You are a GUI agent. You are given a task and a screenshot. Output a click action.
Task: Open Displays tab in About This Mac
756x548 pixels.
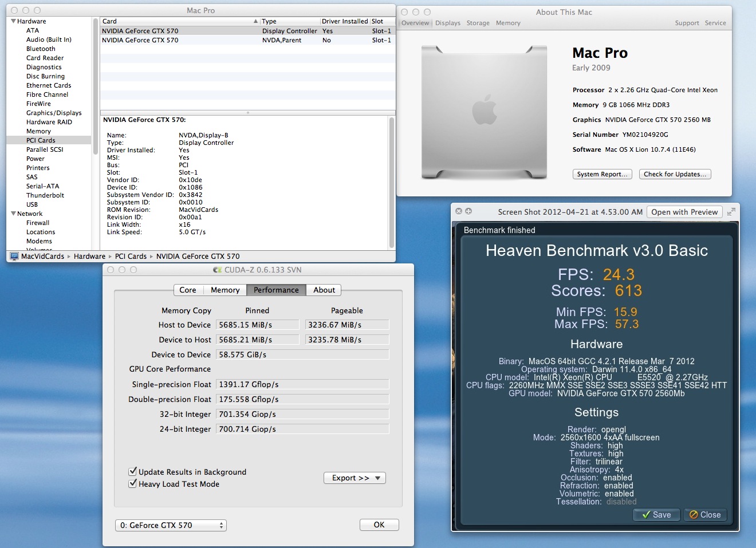448,23
